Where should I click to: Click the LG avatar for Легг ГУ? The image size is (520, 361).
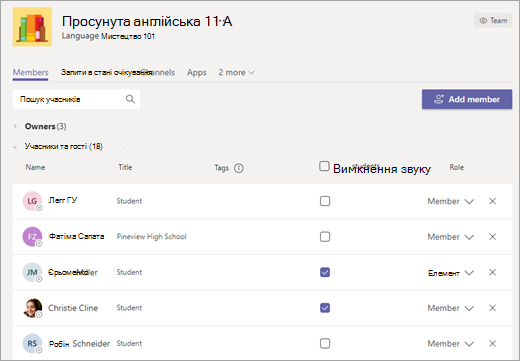[x=32, y=201]
